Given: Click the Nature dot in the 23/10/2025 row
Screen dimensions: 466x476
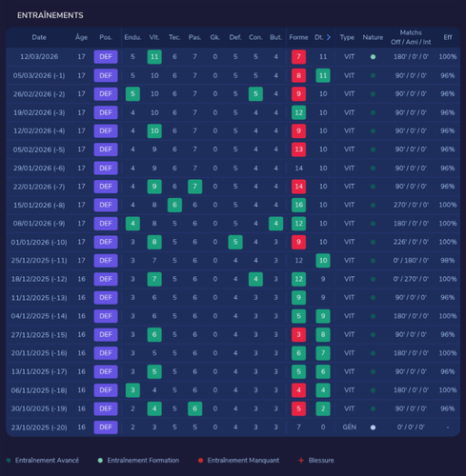Looking at the screenshot, I should tap(373, 427).
